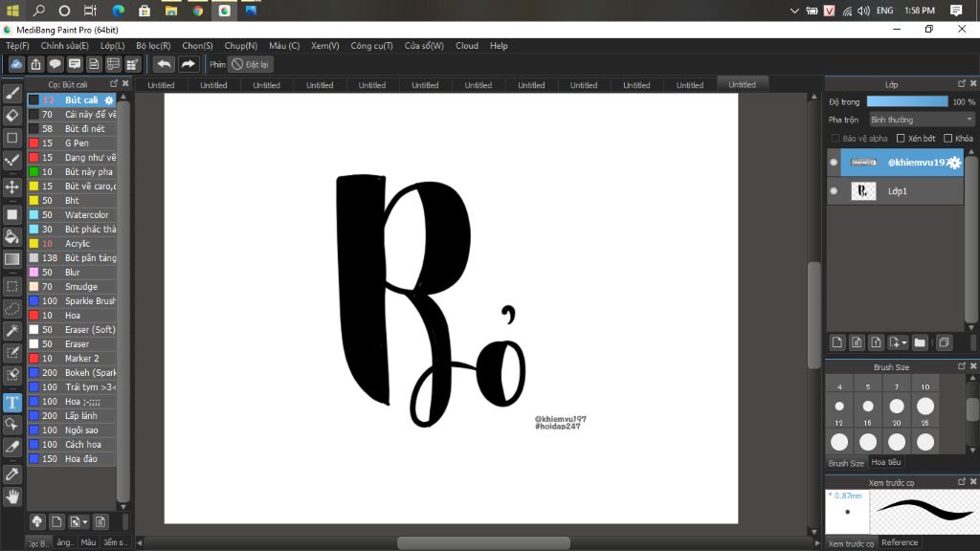This screenshot has height=551, width=980.
Task: Adjust the Độ trong opacity slider
Action: (907, 101)
